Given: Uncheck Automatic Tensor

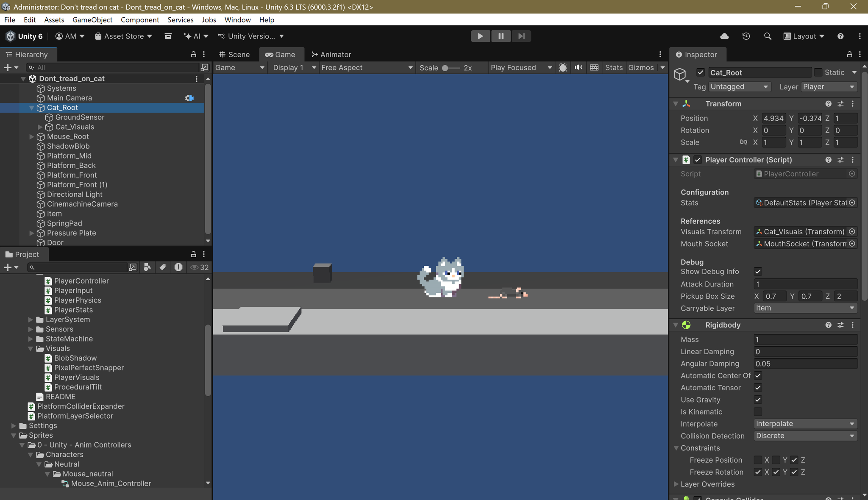Looking at the screenshot, I should coord(758,388).
